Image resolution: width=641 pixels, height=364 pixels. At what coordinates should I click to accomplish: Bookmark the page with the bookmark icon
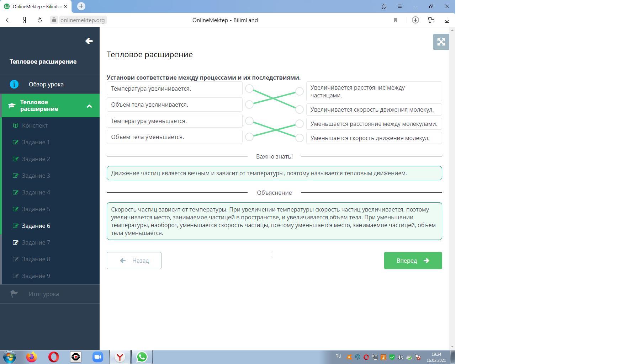click(396, 20)
